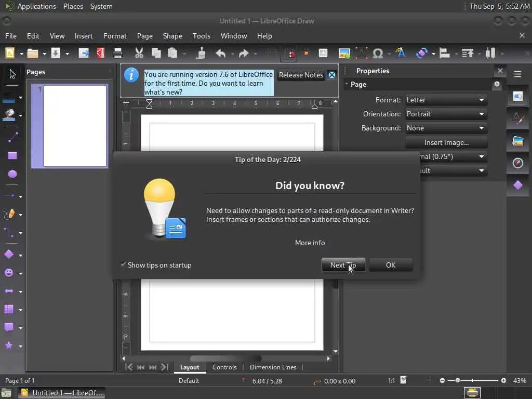
Task: Click the Copy icon
Action: pos(156,54)
